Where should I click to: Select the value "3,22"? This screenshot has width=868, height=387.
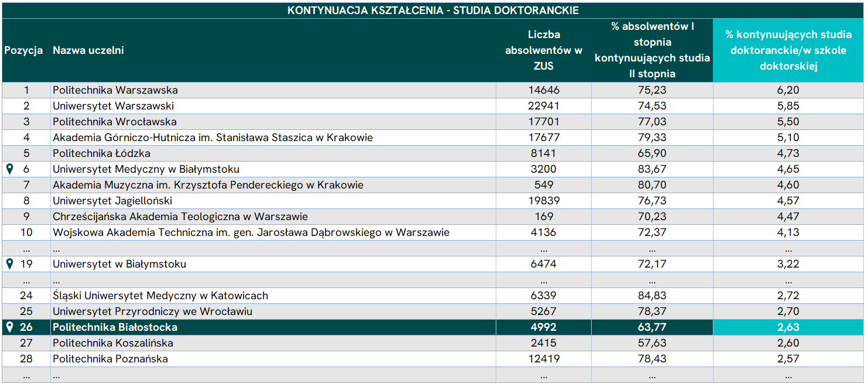788,264
